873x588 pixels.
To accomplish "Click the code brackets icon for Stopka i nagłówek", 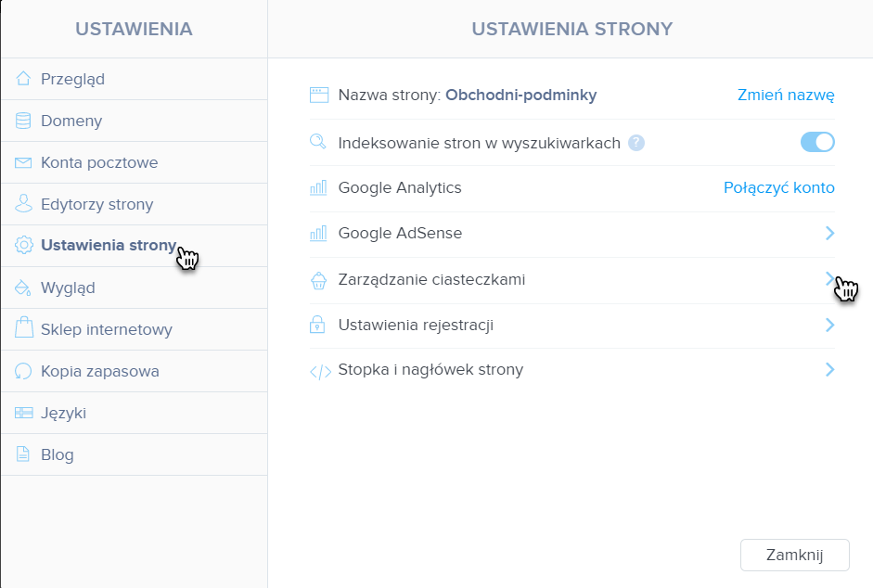I will coord(321,371).
